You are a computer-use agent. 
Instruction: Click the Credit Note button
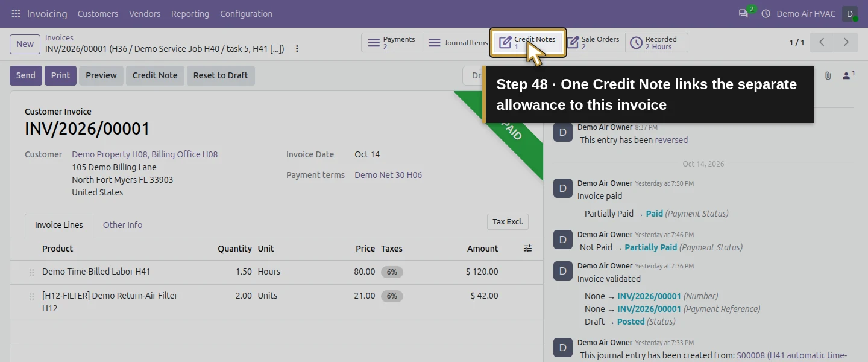pyautogui.click(x=155, y=75)
